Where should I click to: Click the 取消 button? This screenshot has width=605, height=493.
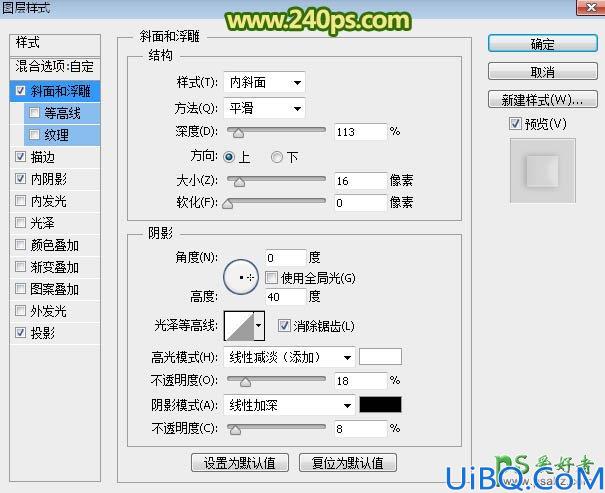(543, 72)
